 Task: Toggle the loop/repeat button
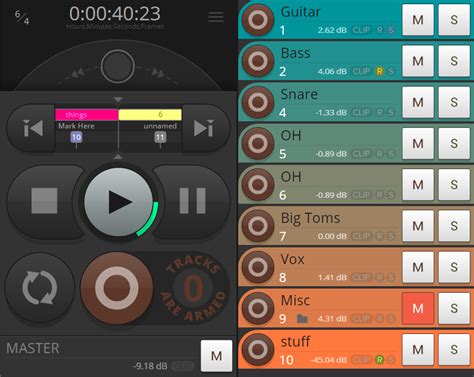tap(39, 288)
